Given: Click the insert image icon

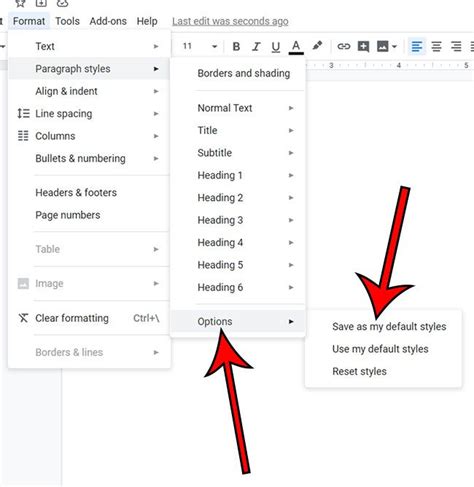Looking at the screenshot, I should 382,46.
